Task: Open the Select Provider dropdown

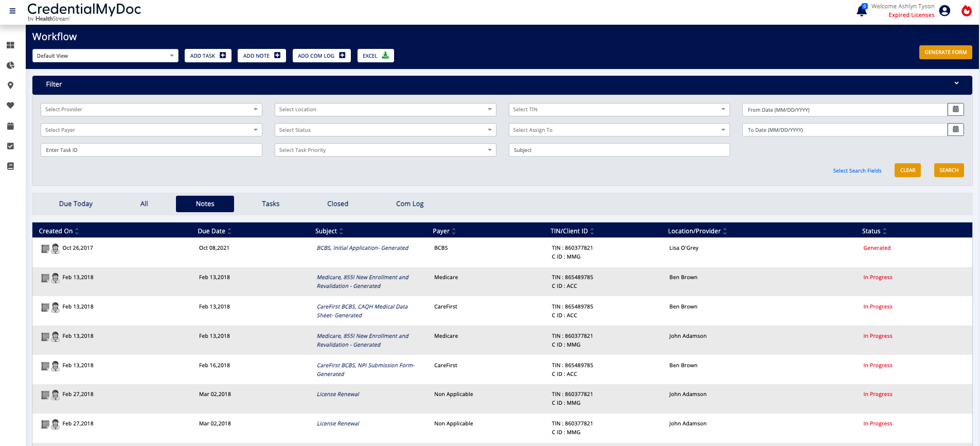Action: click(151, 109)
